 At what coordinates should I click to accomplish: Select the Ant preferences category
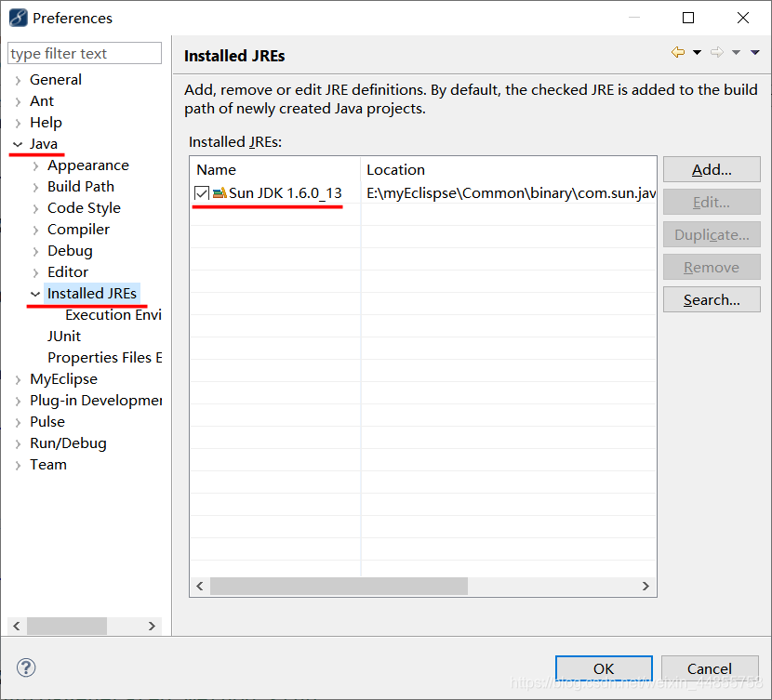coord(42,100)
